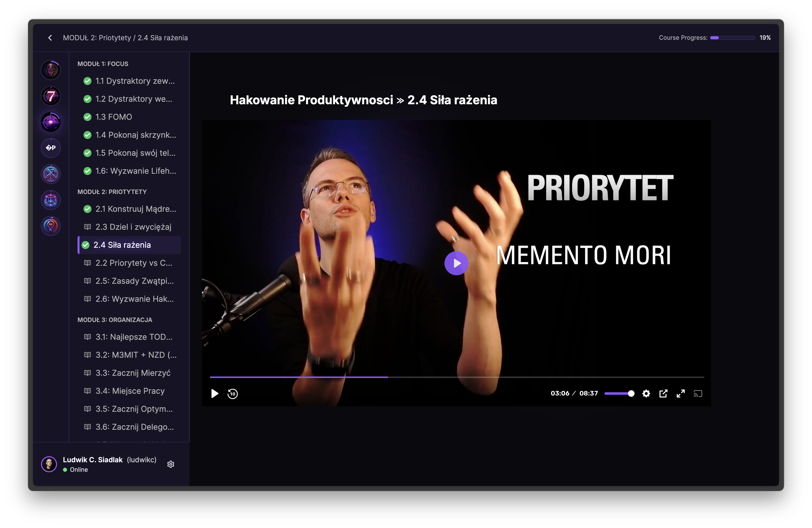Toggle fullscreen mode in the video player
812x528 pixels.
pyautogui.click(x=680, y=393)
